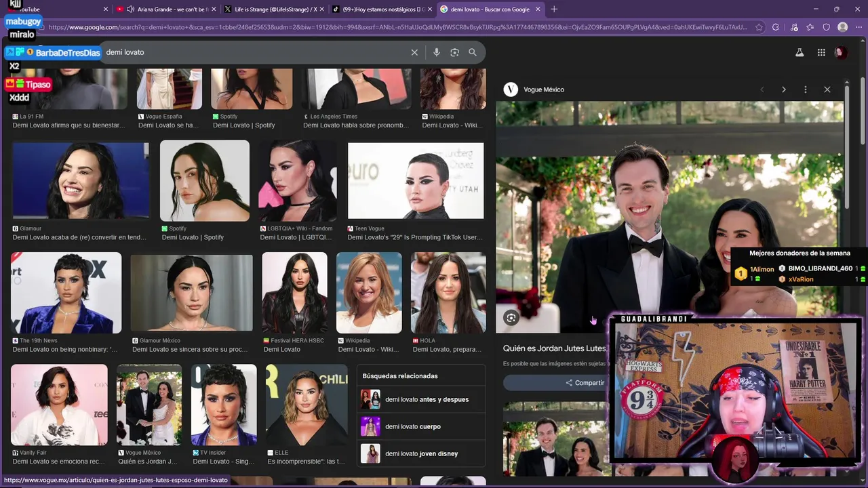
Task: Open favorites list icon
Action: pyautogui.click(x=810, y=27)
